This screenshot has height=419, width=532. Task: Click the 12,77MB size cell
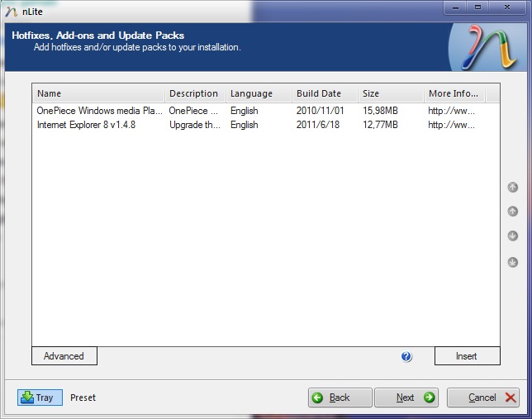tap(380, 125)
